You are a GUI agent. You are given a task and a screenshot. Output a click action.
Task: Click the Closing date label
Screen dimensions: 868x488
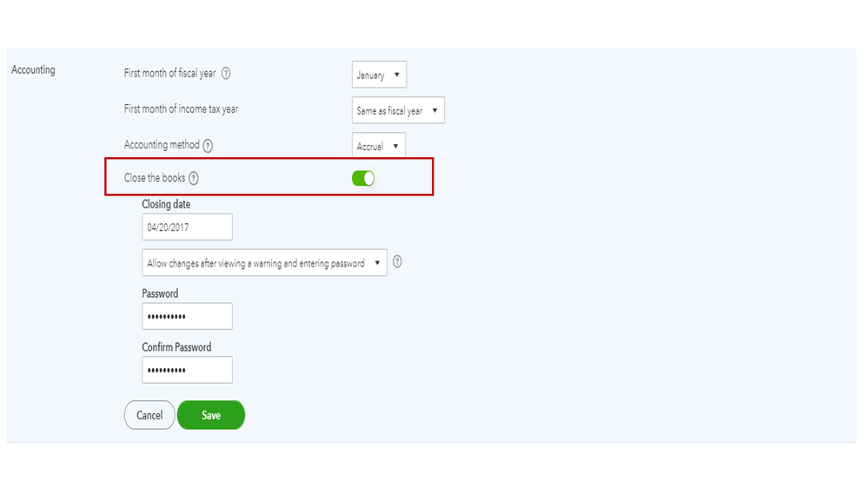pyautogui.click(x=166, y=204)
